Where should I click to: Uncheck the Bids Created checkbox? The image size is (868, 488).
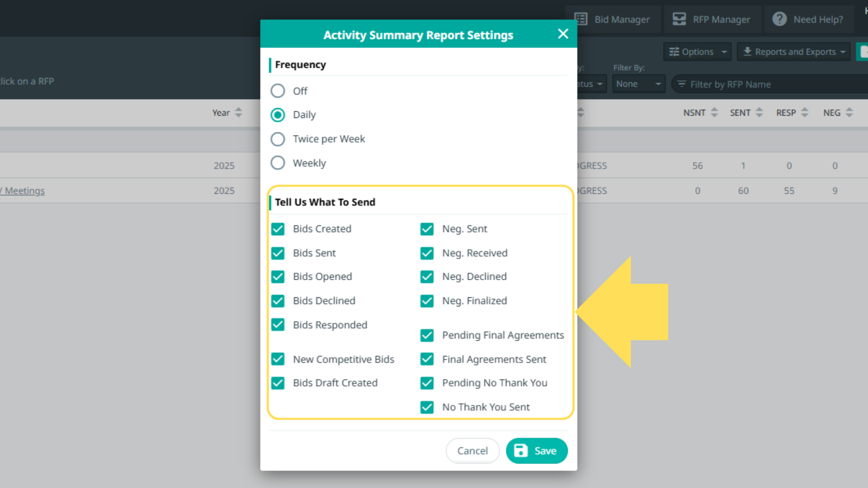pos(278,229)
